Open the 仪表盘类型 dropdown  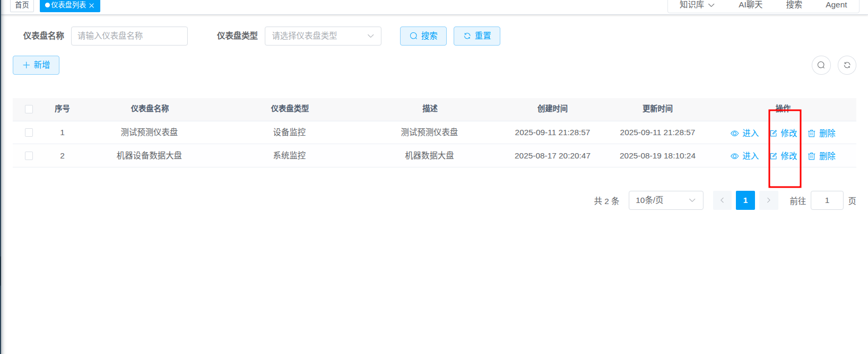[323, 36]
